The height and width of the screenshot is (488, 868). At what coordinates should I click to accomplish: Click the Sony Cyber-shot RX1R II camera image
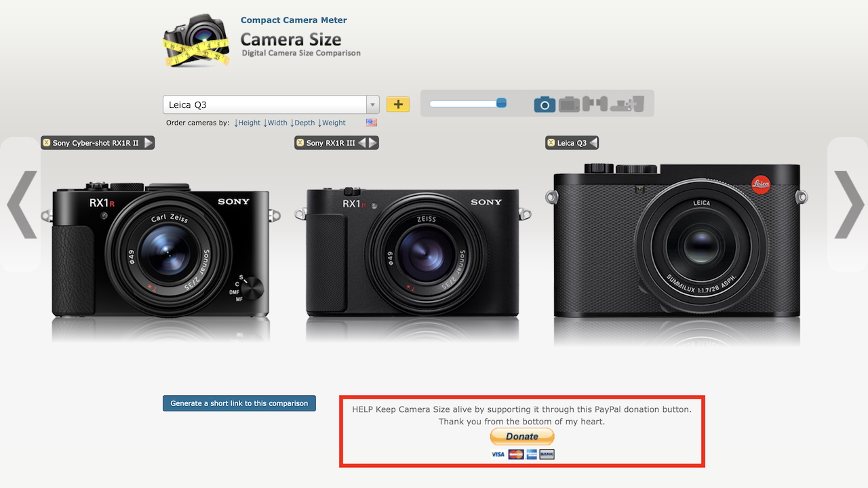pyautogui.click(x=161, y=249)
